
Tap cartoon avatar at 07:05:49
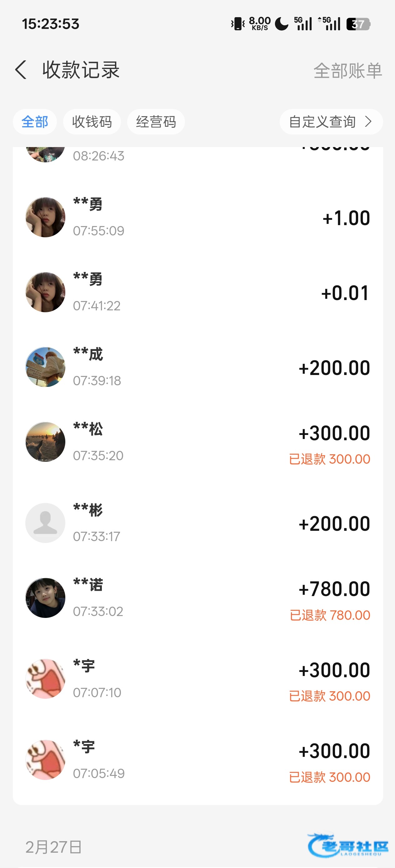pyautogui.click(x=45, y=759)
